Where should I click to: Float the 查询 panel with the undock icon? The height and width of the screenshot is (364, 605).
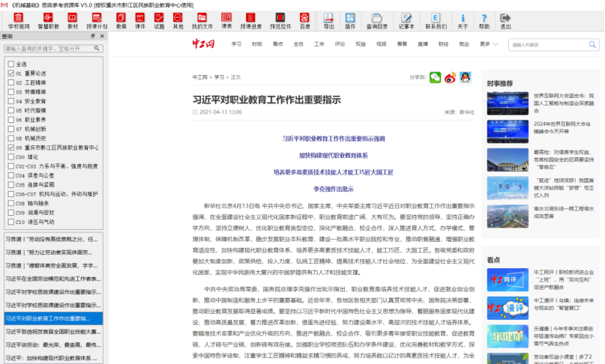(x=93, y=36)
